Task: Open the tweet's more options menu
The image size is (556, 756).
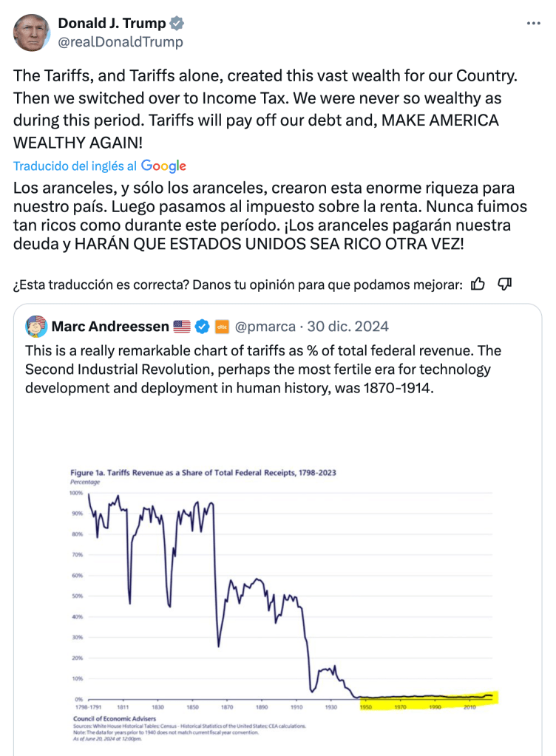Action: click(x=533, y=24)
